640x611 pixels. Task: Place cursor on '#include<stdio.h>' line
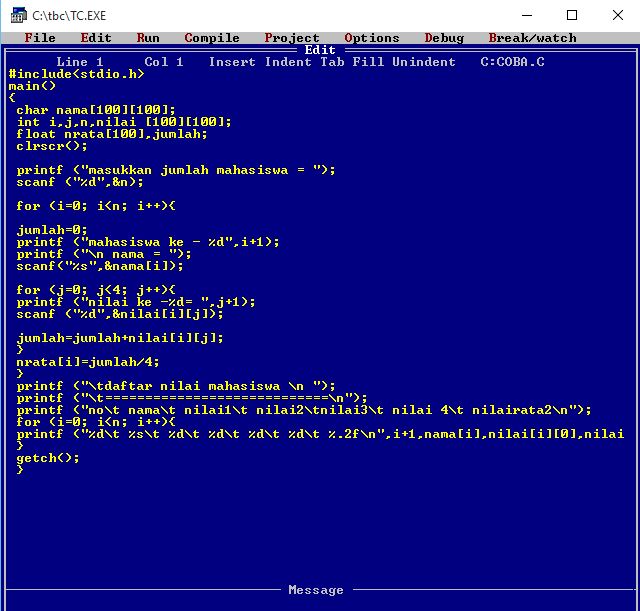click(76, 74)
